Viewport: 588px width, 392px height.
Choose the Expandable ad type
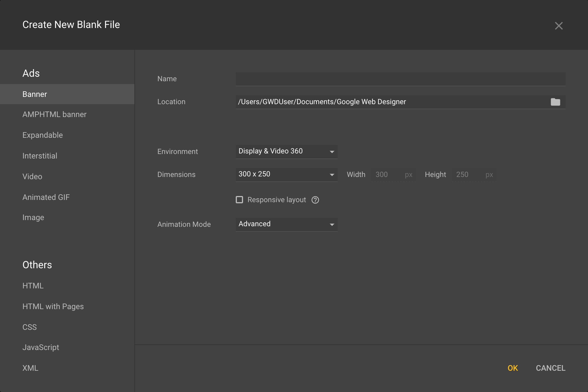click(x=43, y=135)
